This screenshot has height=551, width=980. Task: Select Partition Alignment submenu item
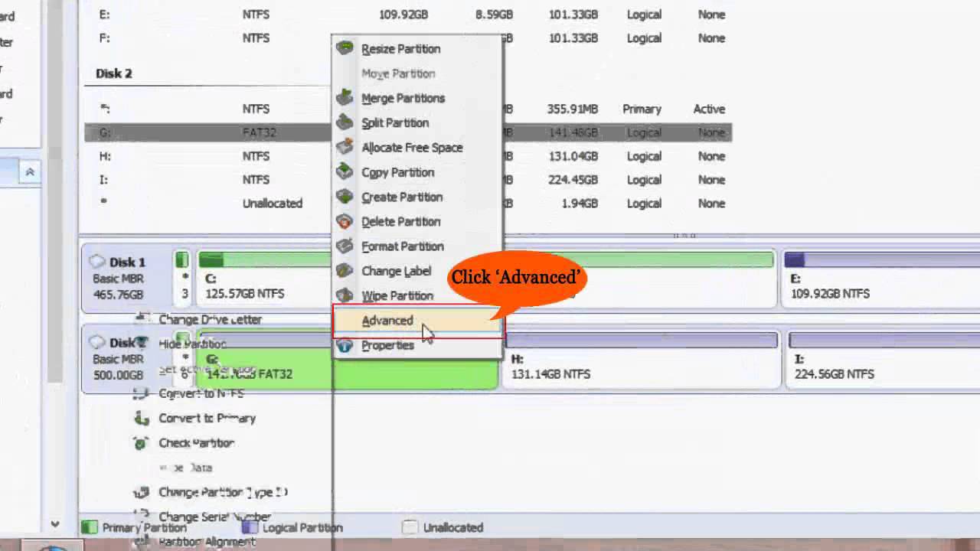point(207,542)
